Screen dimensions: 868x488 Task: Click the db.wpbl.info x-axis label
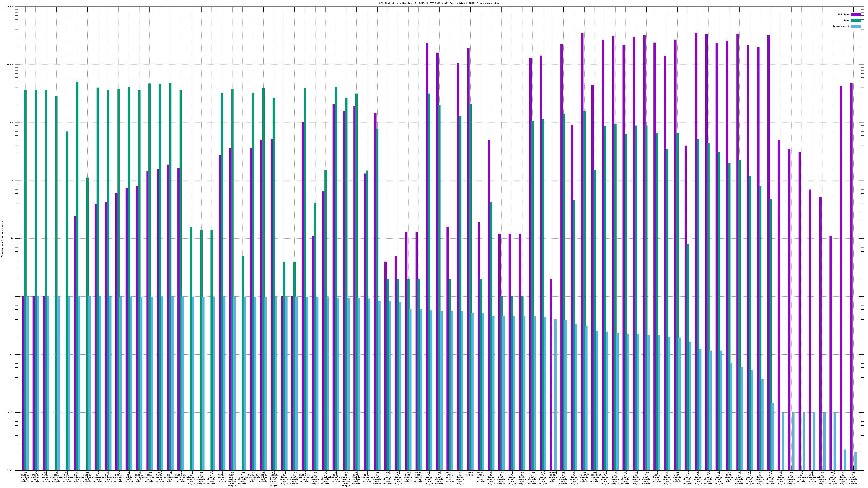coord(129,477)
